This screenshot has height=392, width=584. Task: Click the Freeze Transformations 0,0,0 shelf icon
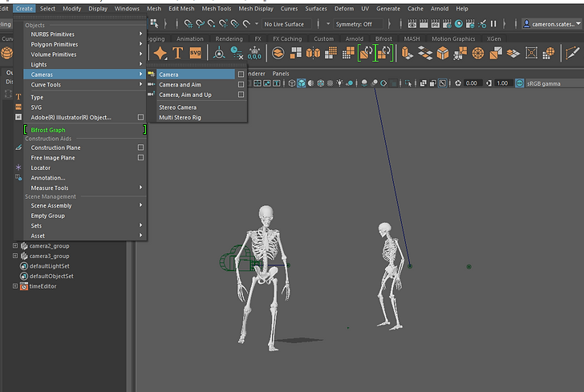pos(254,53)
